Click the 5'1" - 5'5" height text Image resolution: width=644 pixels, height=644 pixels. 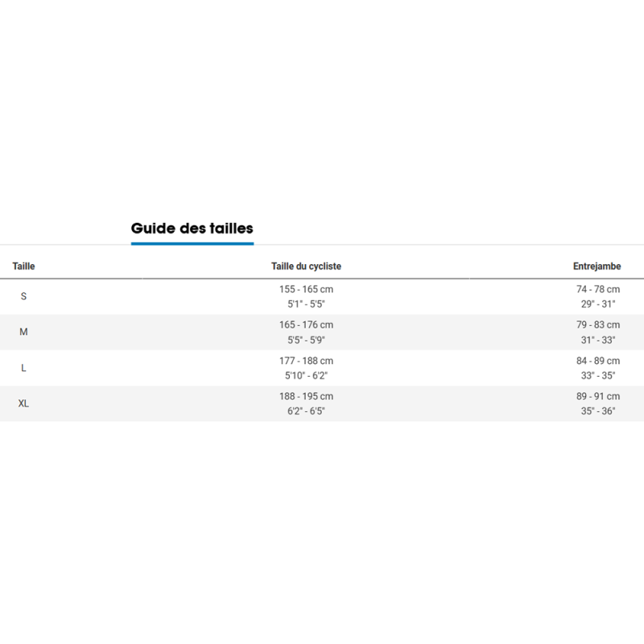306,303
